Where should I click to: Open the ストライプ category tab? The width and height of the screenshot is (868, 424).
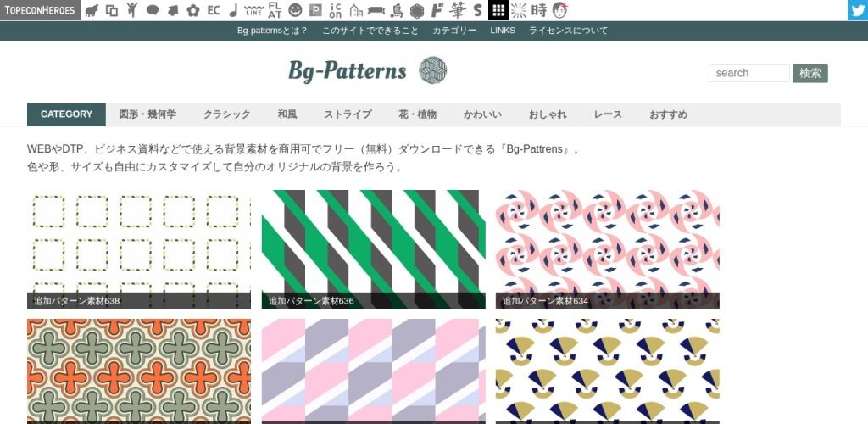click(x=348, y=114)
